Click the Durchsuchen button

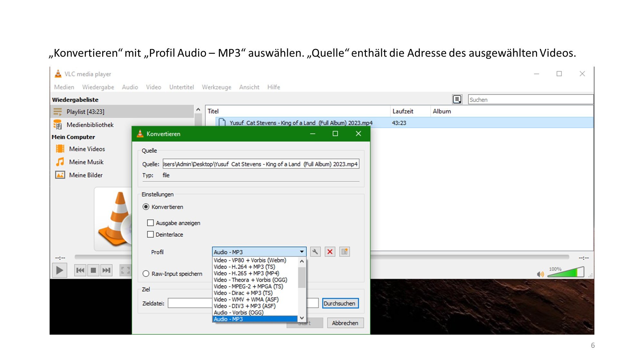click(340, 303)
